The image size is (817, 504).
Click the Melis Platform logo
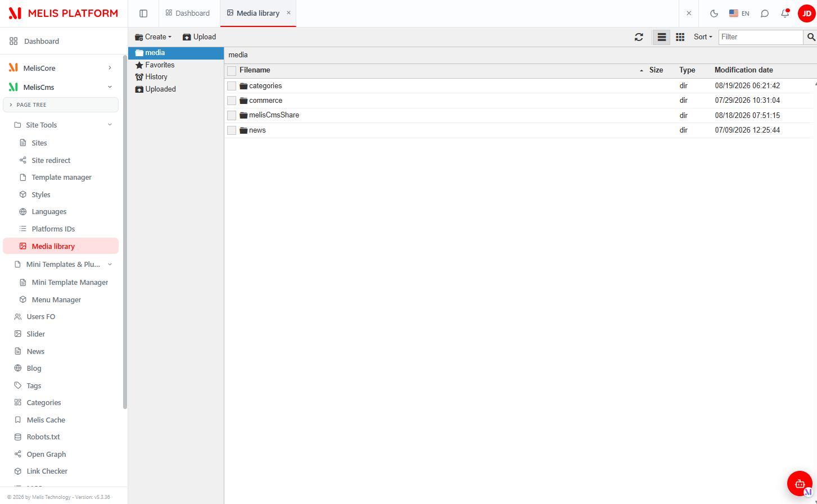click(x=64, y=13)
